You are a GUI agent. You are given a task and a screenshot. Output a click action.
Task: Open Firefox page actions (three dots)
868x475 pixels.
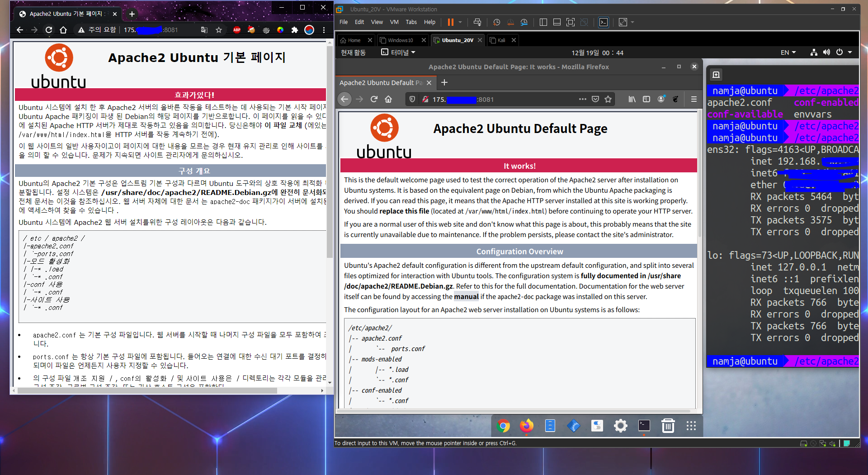click(582, 99)
